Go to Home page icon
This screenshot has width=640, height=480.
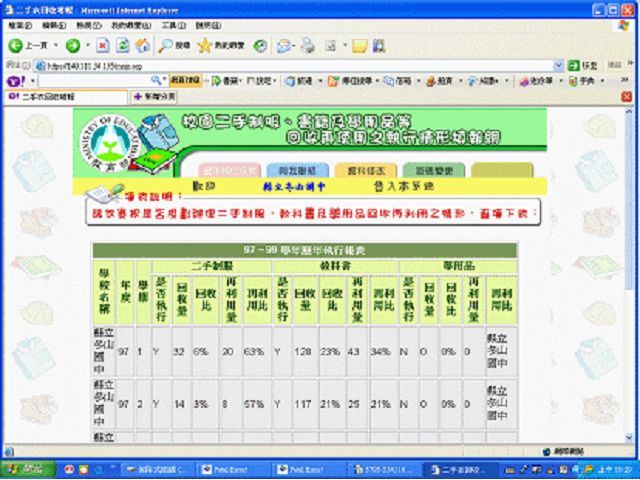[142, 45]
